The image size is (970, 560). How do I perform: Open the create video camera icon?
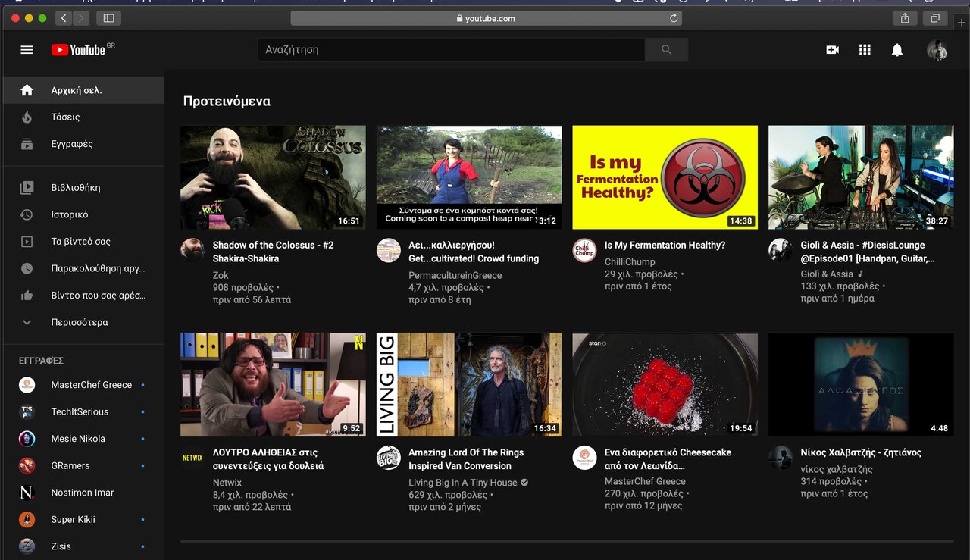tap(832, 50)
